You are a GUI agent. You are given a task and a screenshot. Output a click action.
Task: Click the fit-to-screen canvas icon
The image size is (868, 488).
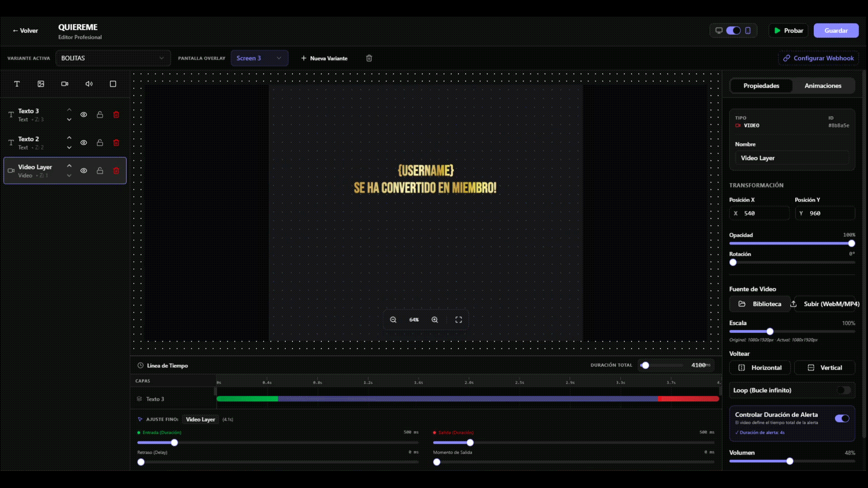pyautogui.click(x=458, y=320)
